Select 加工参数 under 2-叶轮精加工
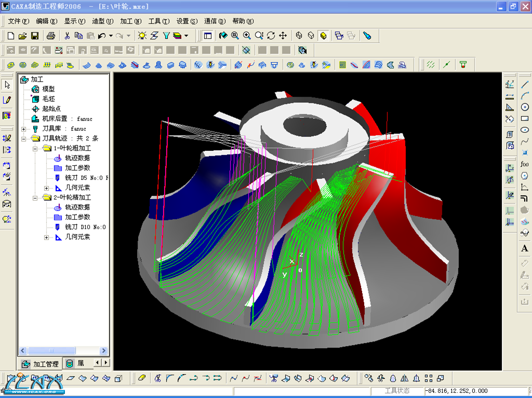 (x=77, y=217)
